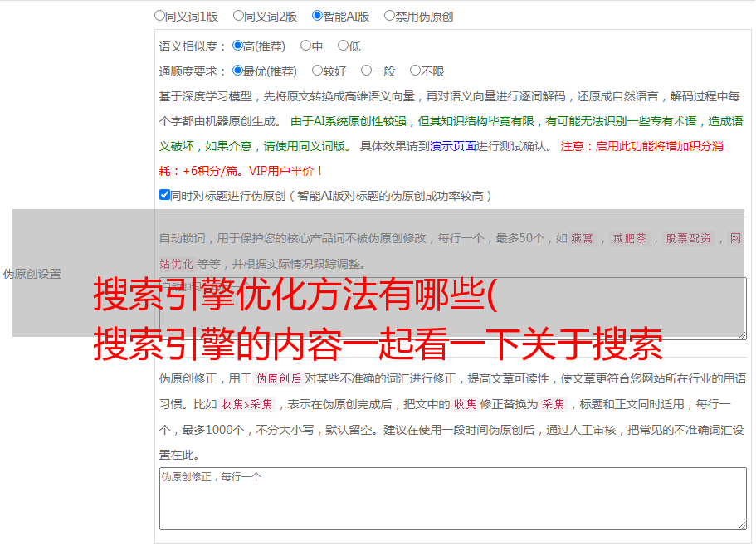Screen dimensions: 756x546
Task: Click the 收集>采集 example tag
Action: point(246,405)
